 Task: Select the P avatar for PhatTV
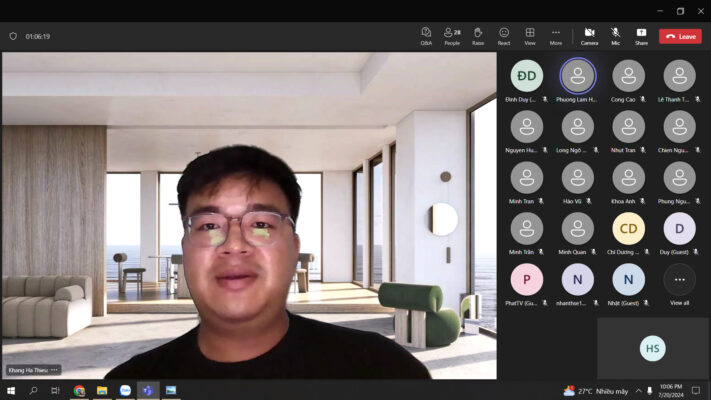[526, 279]
